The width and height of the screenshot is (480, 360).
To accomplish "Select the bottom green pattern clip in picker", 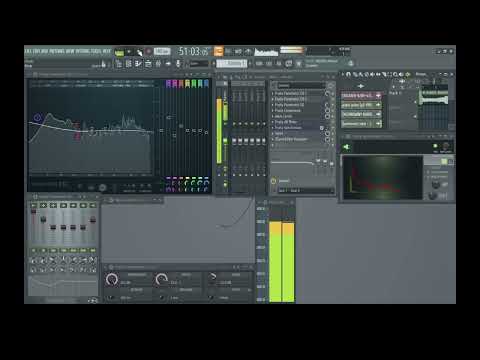I will point(361,124).
